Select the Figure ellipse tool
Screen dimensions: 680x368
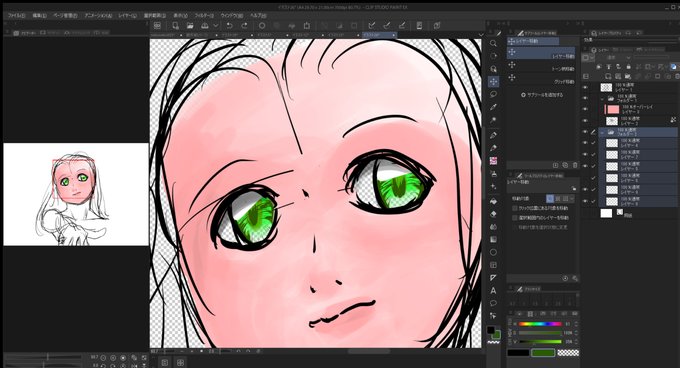click(493, 252)
